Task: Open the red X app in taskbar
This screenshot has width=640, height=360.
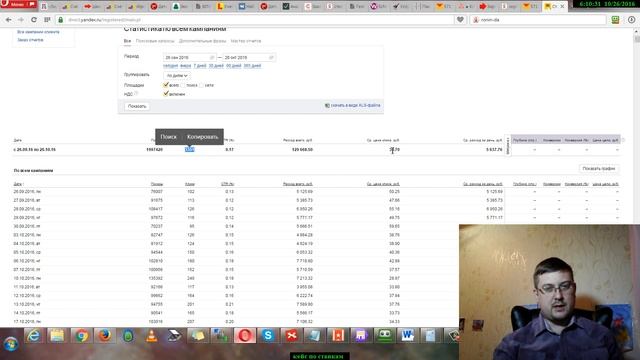Action: pos(291,336)
